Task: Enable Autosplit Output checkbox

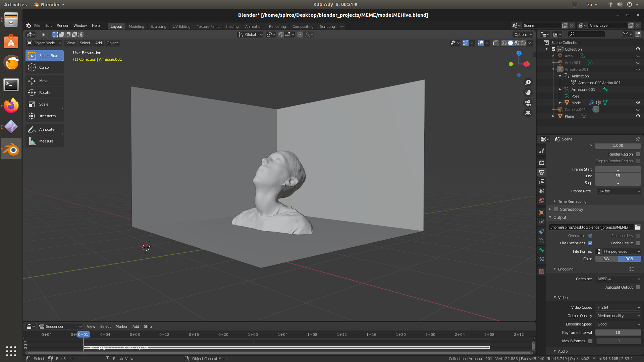Action: pyautogui.click(x=638, y=287)
